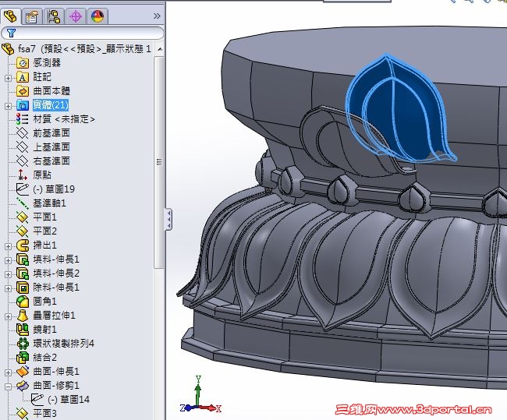Image resolution: width=507 pixels, height=420 pixels.
Task: Select the 圓角1 fillet icon
Action: point(23,302)
